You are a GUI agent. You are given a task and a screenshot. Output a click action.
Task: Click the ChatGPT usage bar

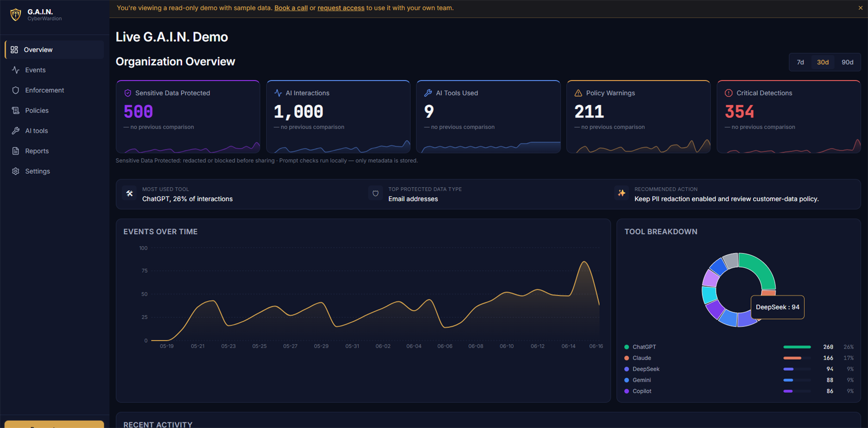point(797,347)
